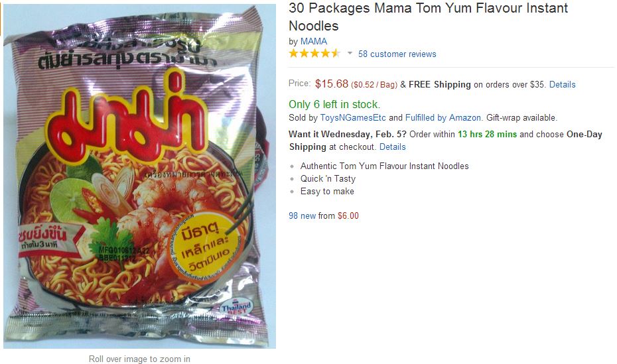Viewport: 617px width, 364px height.
Task: Click the first gold star in rating
Action: 293,54
